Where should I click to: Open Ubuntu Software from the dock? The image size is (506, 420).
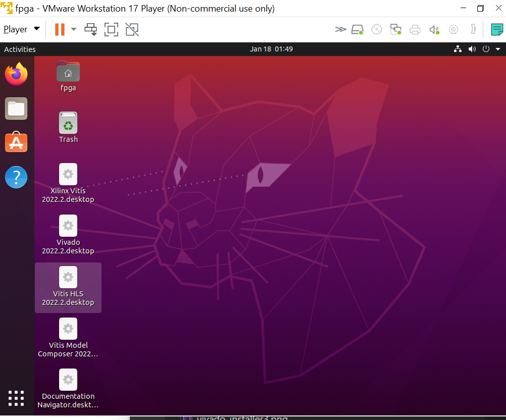tap(16, 142)
